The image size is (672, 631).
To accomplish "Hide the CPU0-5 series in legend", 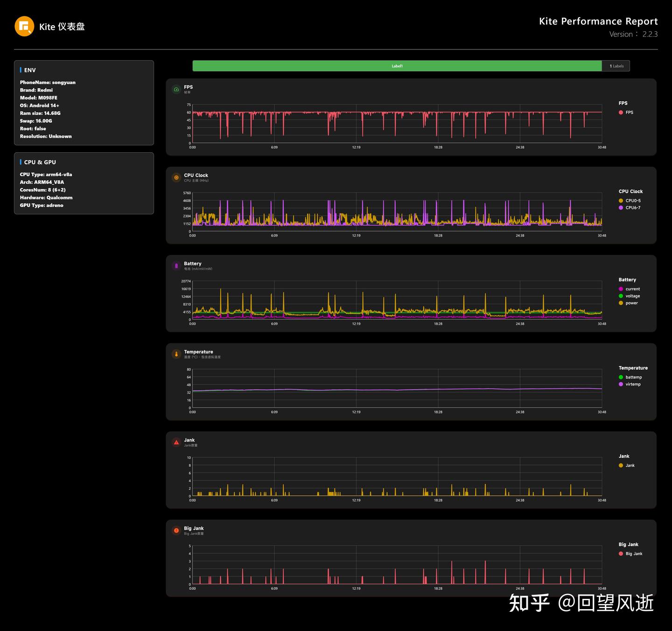I will click(x=630, y=201).
